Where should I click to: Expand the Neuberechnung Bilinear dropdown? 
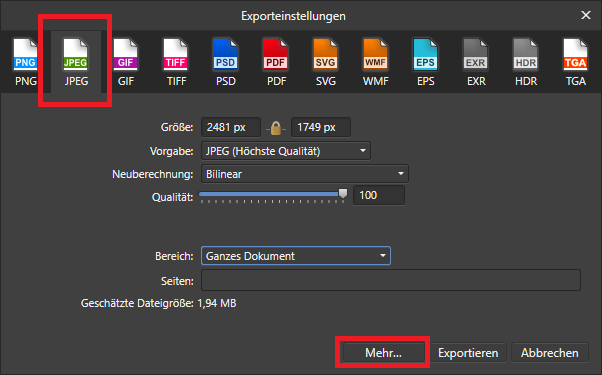pos(305,174)
